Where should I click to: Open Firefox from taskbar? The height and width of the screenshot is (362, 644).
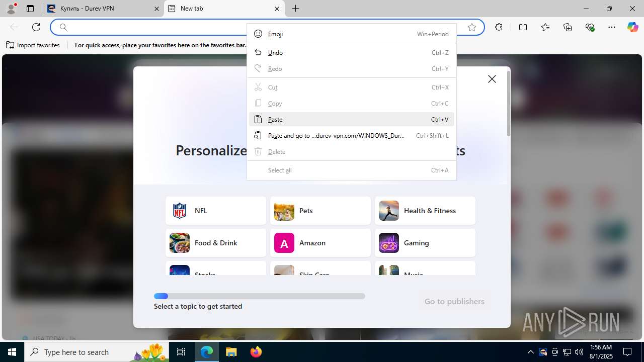[256, 352]
